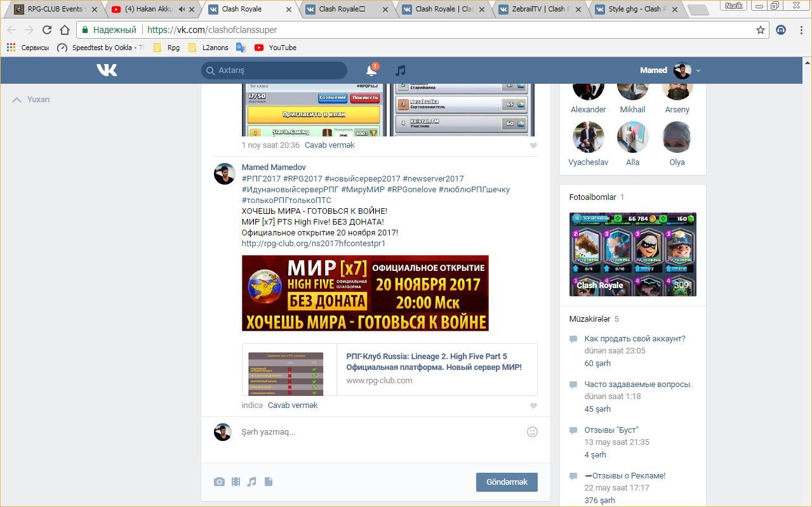Open topic Отзывы о Рекламе!
This screenshot has width=812, height=507.
click(625, 476)
